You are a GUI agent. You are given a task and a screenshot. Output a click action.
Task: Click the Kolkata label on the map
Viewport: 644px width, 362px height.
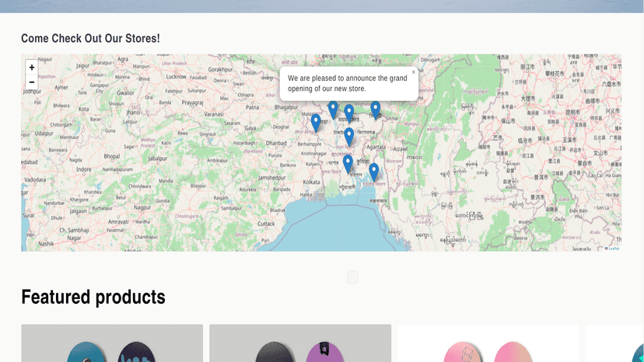coord(311,182)
